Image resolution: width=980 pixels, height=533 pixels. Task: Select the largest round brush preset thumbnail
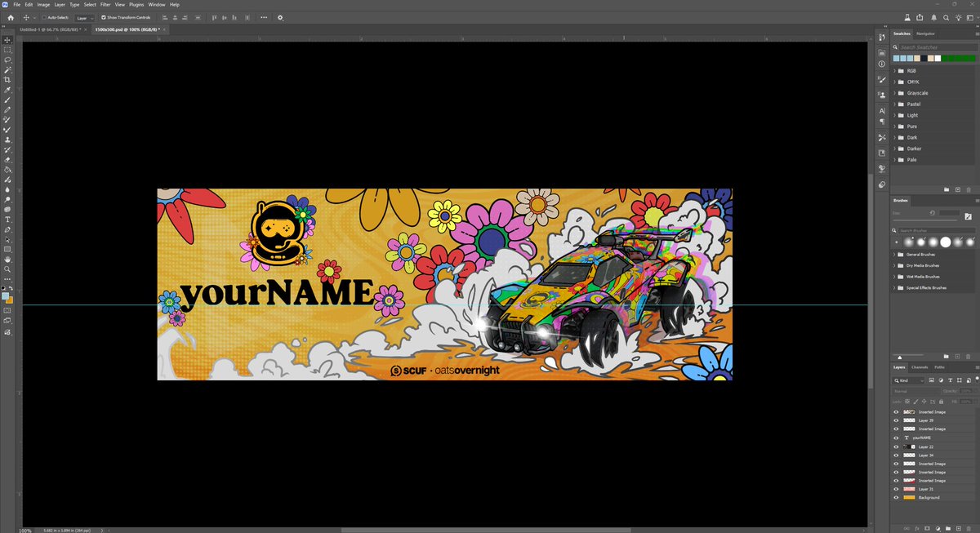tap(946, 242)
